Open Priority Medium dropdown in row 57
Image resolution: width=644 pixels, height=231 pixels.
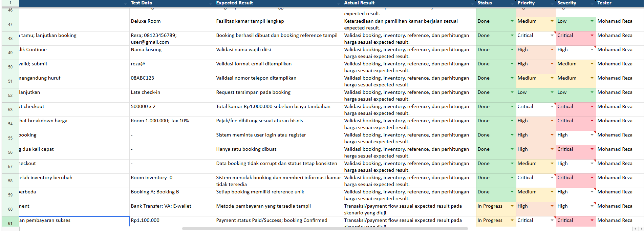tap(552, 163)
